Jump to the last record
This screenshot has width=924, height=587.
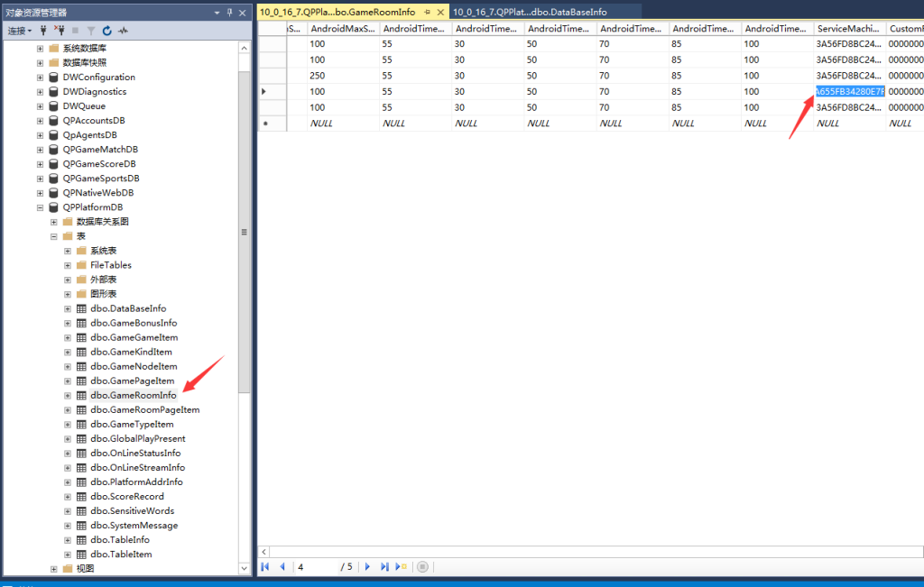[x=384, y=567]
